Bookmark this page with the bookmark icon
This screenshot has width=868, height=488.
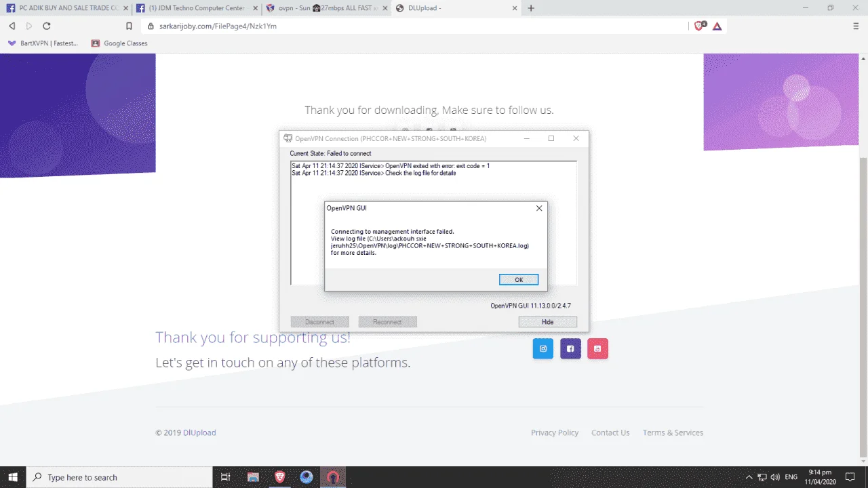tap(129, 26)
